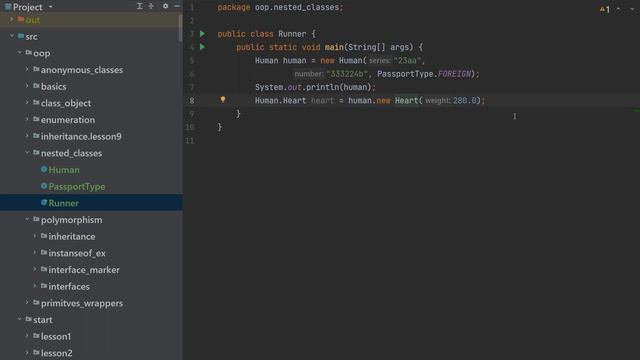
Task: Open Project panel settings gear
Action: coord(165,6)
